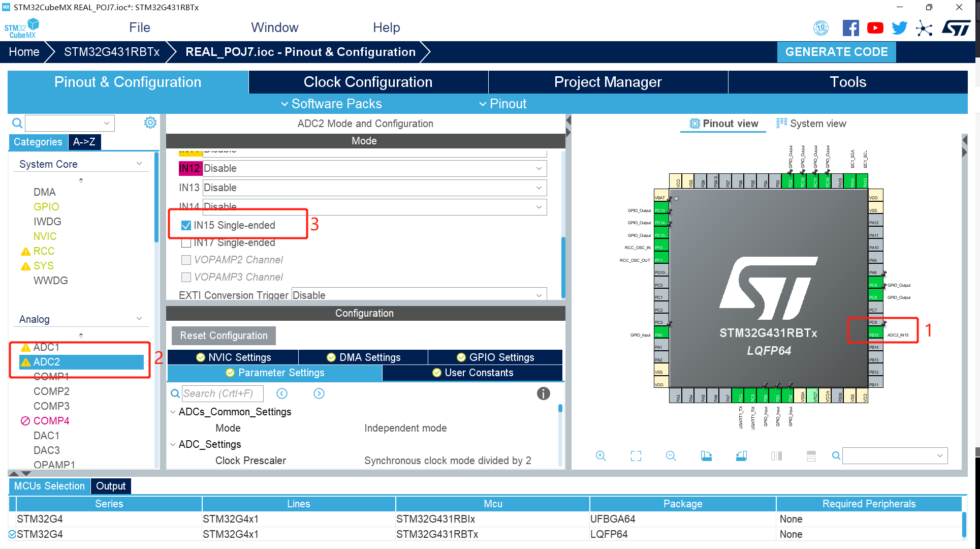
Task: Open the Clock Configuration tab
Action: tap(368, 82)
